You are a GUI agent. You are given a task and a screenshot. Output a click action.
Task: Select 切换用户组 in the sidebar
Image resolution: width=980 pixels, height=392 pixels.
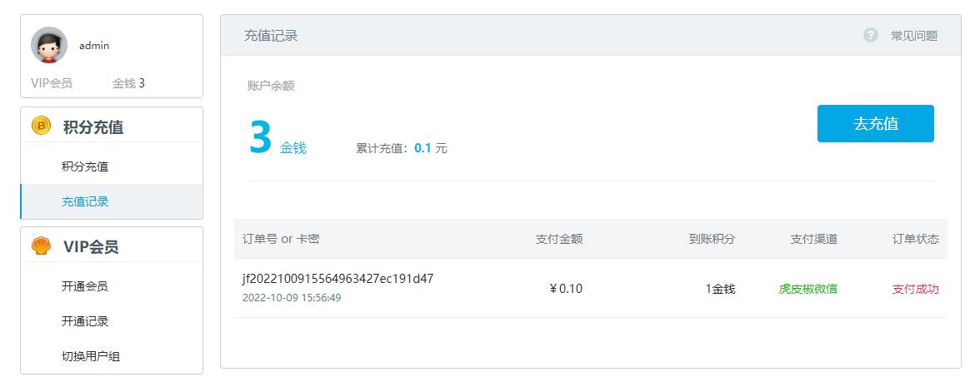pyautogui.click(x=91, y=356)
